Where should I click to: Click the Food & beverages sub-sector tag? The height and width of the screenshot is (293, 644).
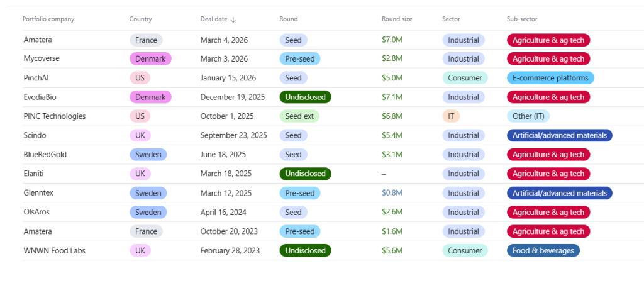[x=543, y=251]
